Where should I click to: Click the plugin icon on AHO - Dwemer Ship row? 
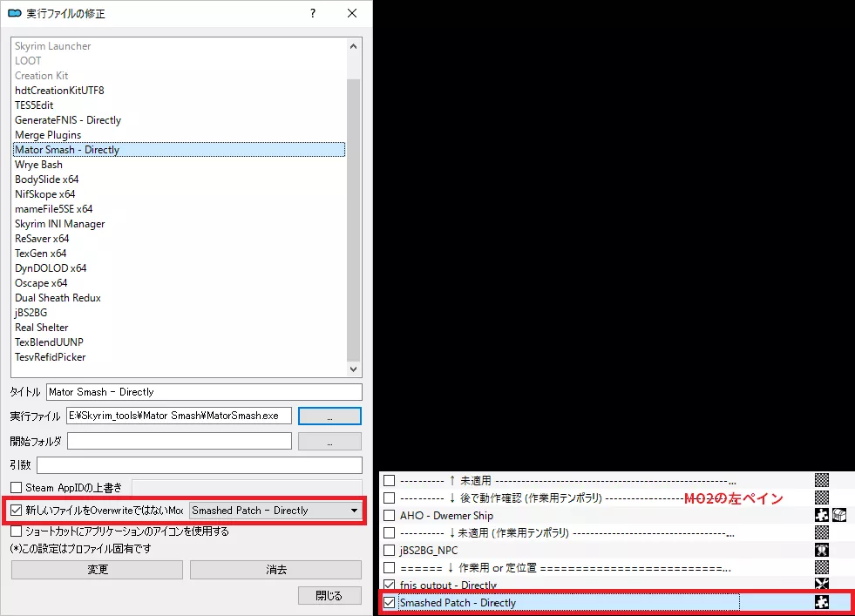click(821, 515)
